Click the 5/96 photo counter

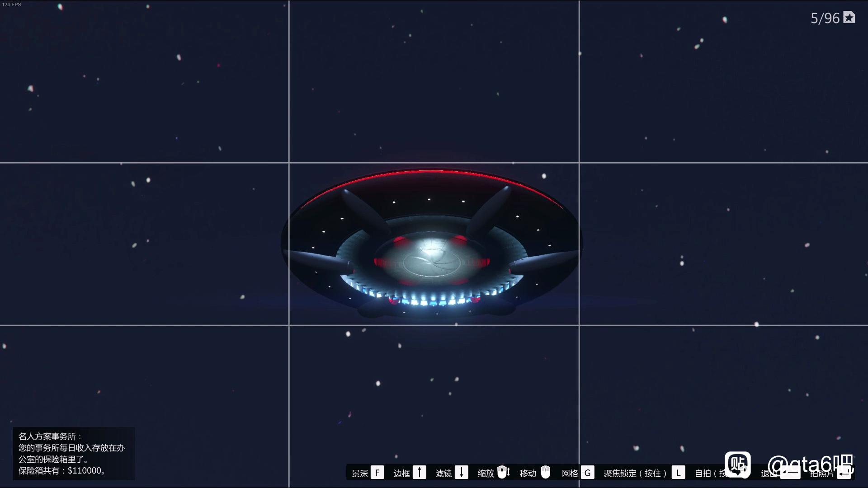point(825,18)
